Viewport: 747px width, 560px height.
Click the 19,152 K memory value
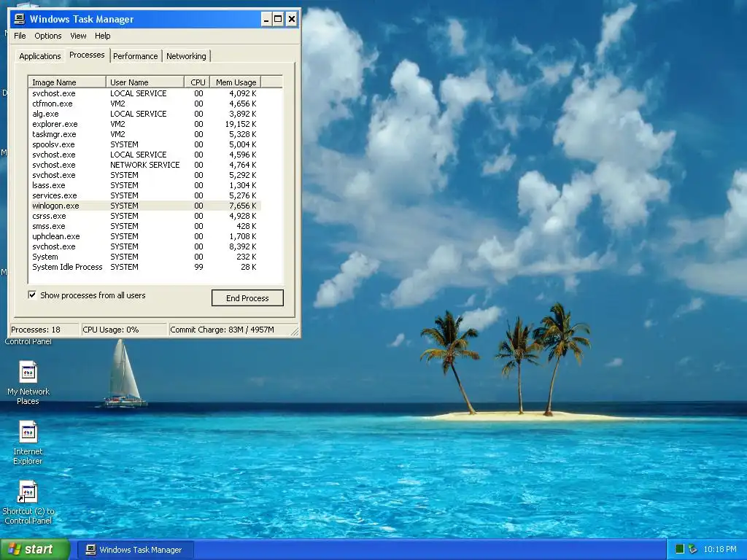click(241, 124)
